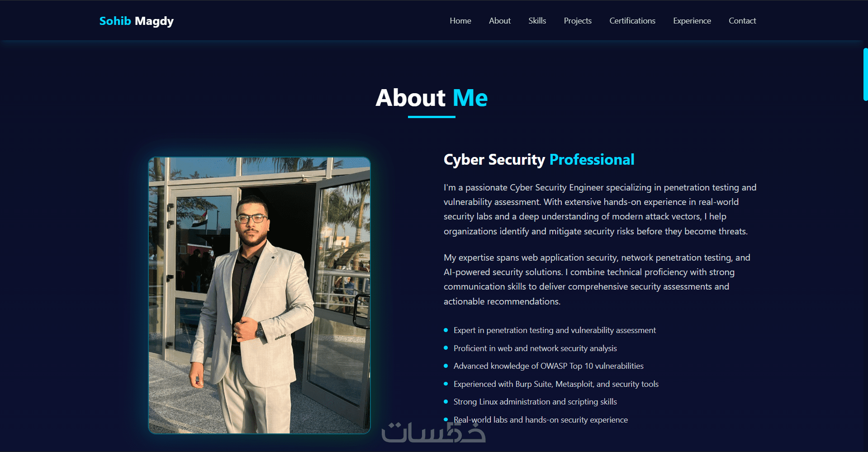Image resolution: width=868 pixels, height=452 pixels.
Task: Click the profile photo of man in suit
Action: coord(259,295)
